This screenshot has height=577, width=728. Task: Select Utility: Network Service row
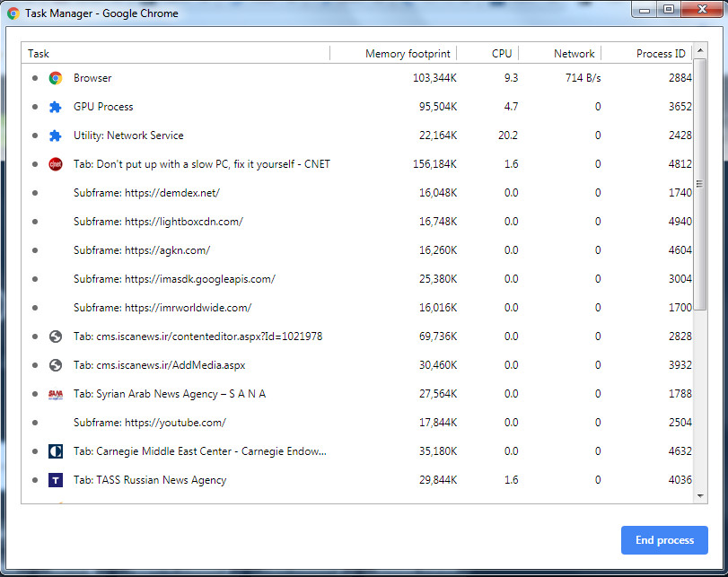tap(357, 136)
